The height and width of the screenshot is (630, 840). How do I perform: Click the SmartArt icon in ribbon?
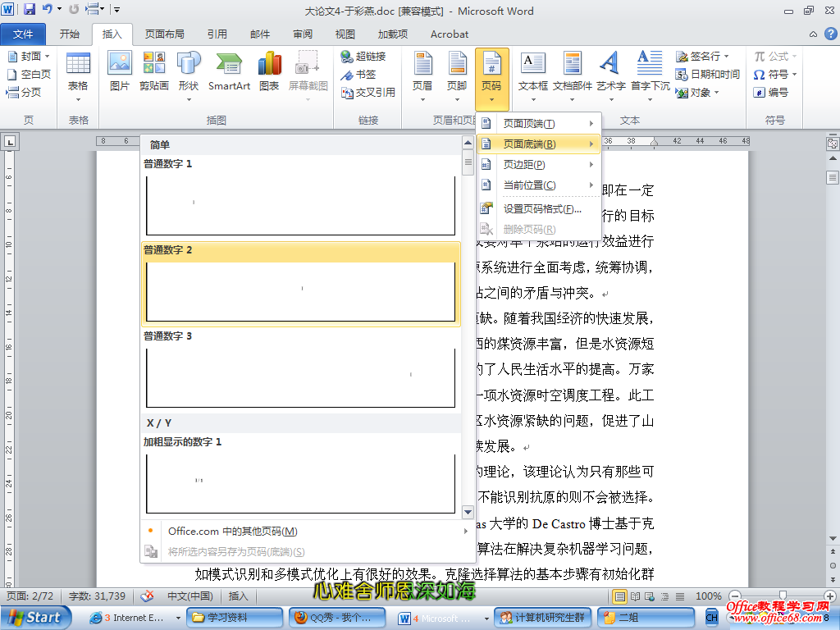point(229,71)
